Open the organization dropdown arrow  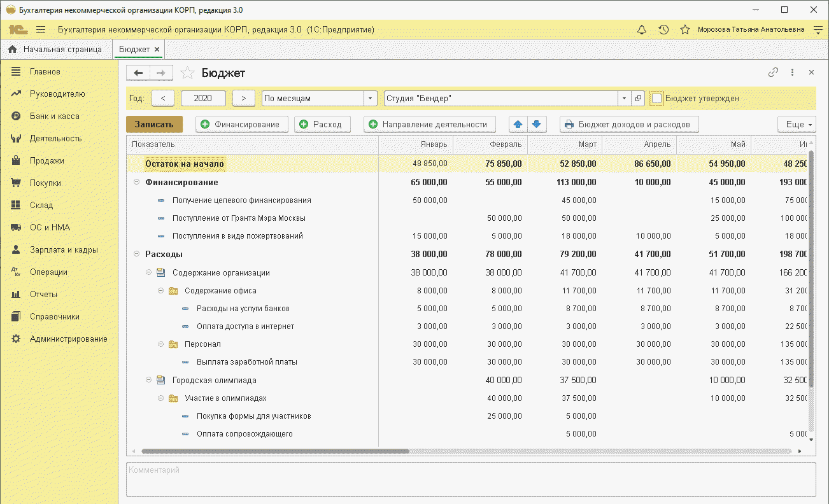(x=625, y=99)
